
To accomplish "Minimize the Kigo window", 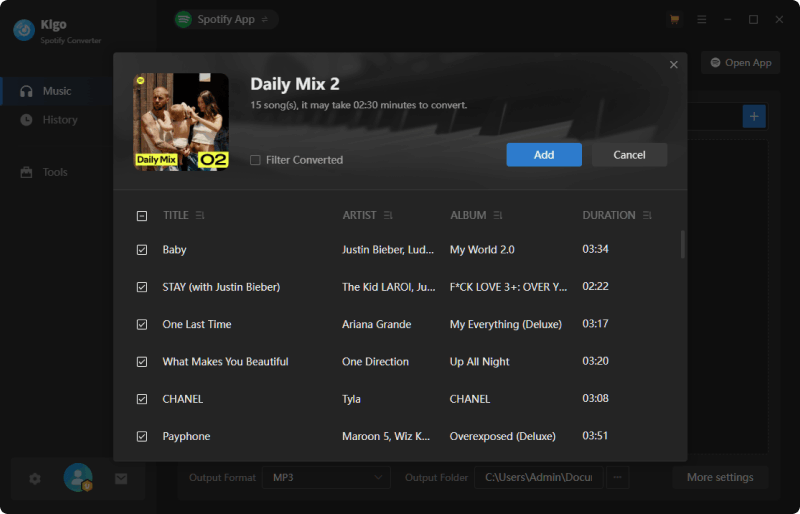I will [x=728, y=19].
